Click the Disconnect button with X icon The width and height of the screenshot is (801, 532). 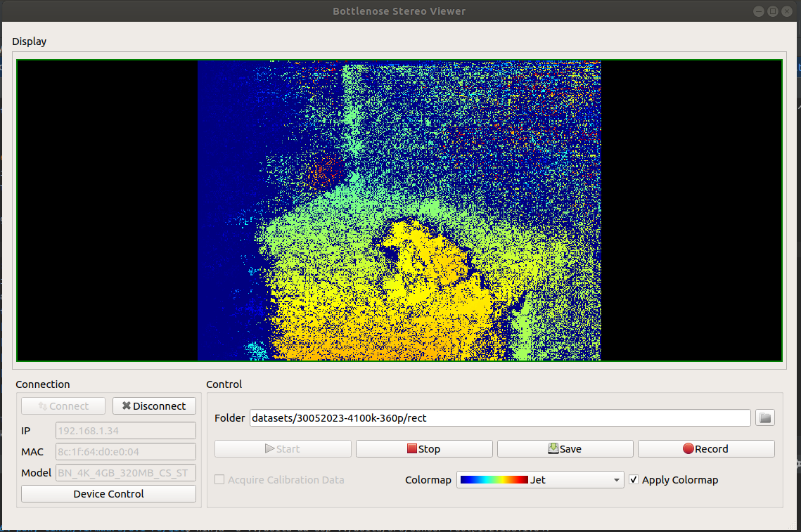click(154, 406)
